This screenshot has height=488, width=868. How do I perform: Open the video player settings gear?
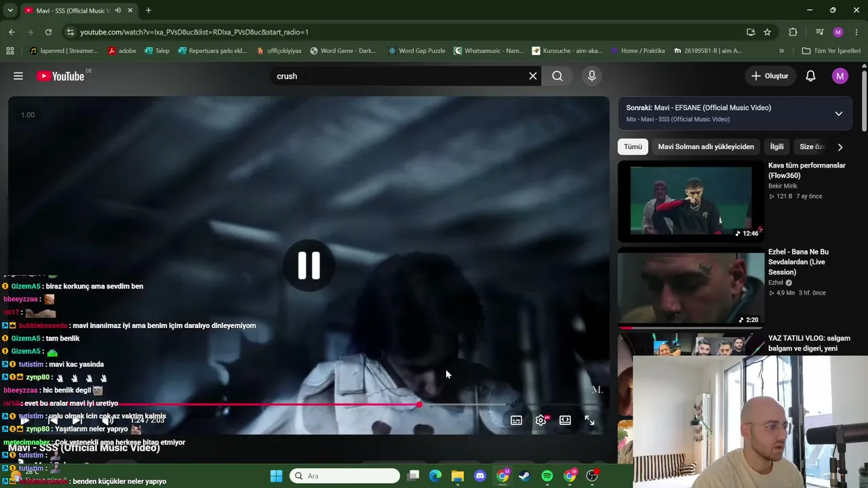point(540,420)
